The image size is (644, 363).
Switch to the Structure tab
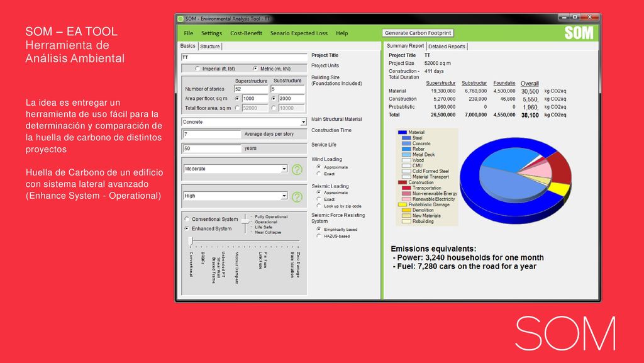pyautogui.click(x=210, y=47)
